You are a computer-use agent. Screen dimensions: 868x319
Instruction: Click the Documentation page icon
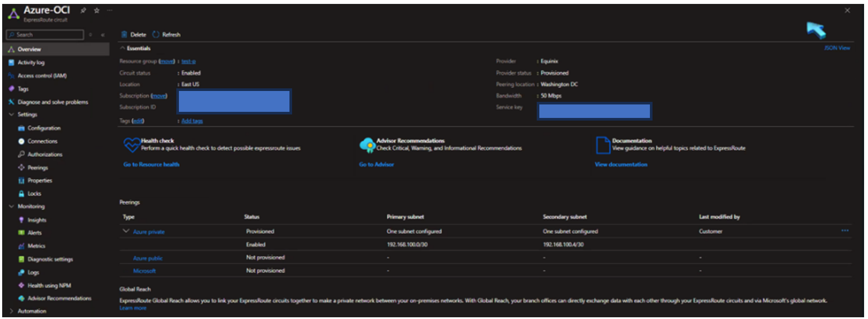pyautogui.click(x=602, y=145)
